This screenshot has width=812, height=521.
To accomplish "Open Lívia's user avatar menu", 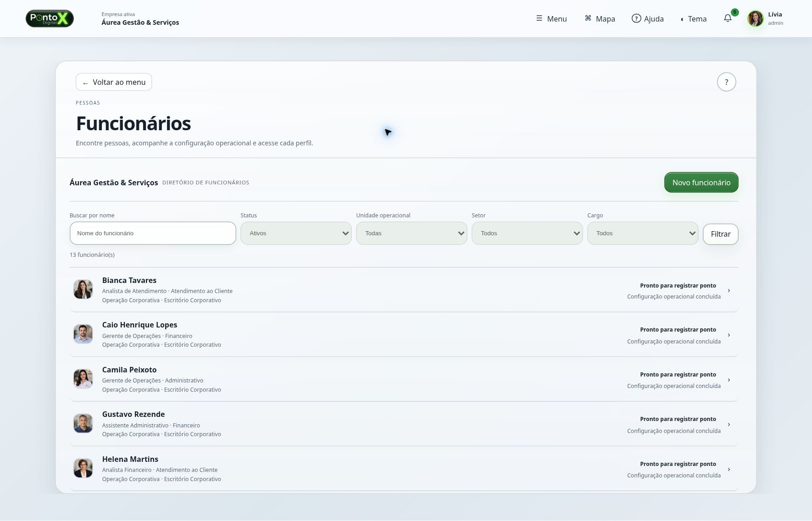I will (755, 18).
